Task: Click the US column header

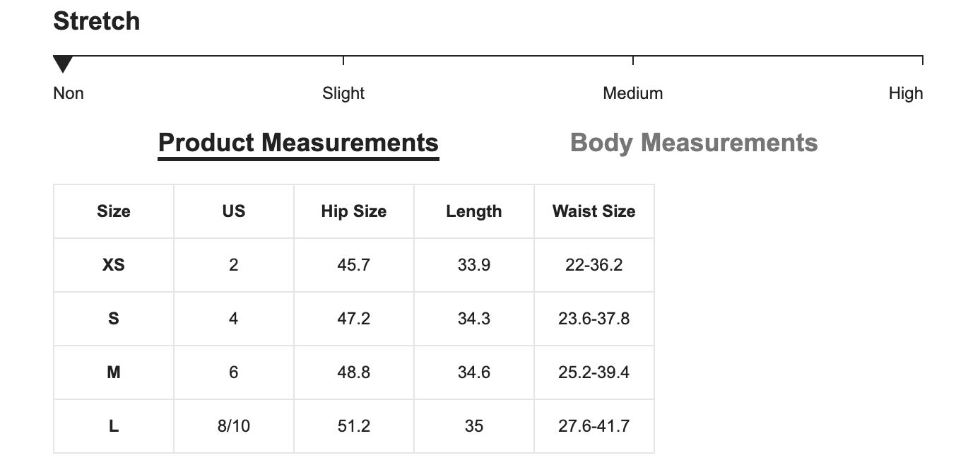Action: (234, 211)
